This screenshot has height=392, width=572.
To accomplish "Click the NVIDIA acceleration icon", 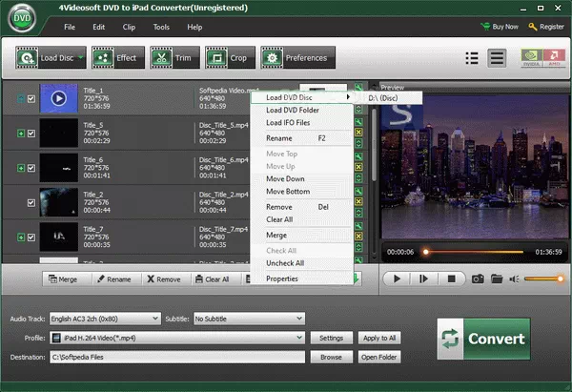I will click(x=532, y=58).
